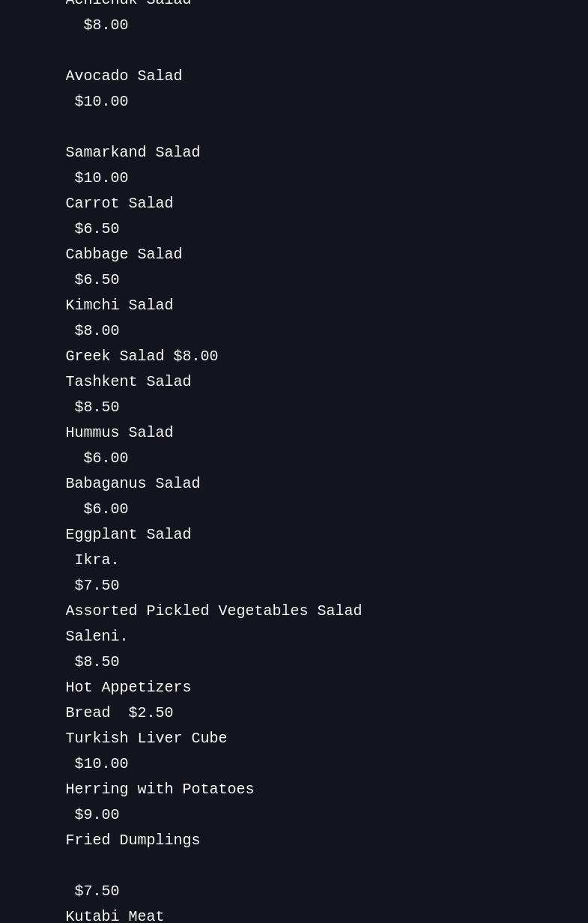Select Tashkent Salad in the list
Image resolution: width=588 pixels, height=923 pixels.
tap(128, 381)
